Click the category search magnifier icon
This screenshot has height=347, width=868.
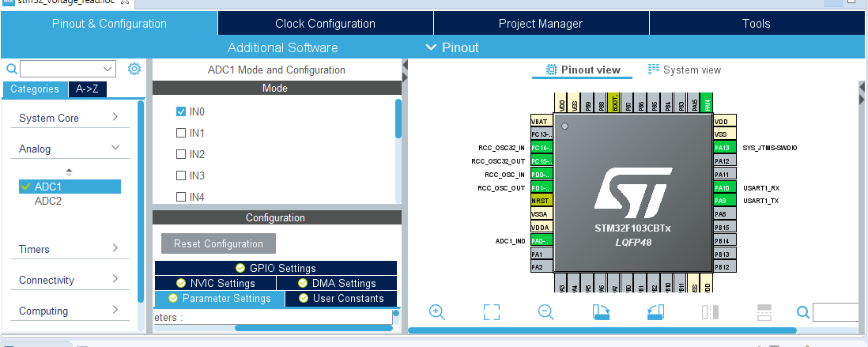[11, 69]
